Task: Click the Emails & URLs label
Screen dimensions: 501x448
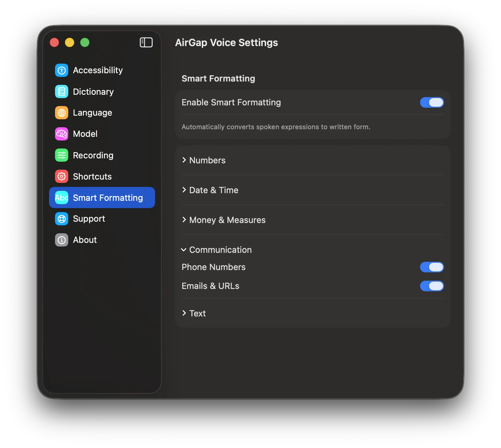Action: click(x=210, y=286)
